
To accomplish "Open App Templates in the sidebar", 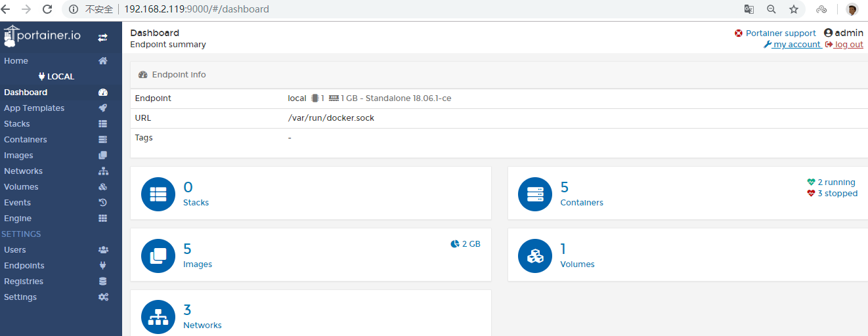I will [34, 108].
